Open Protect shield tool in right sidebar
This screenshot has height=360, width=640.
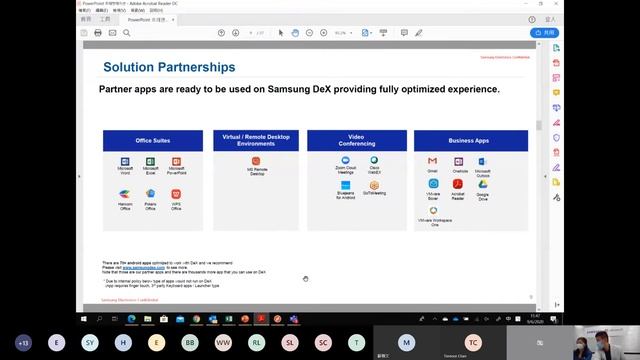[556, 138]
